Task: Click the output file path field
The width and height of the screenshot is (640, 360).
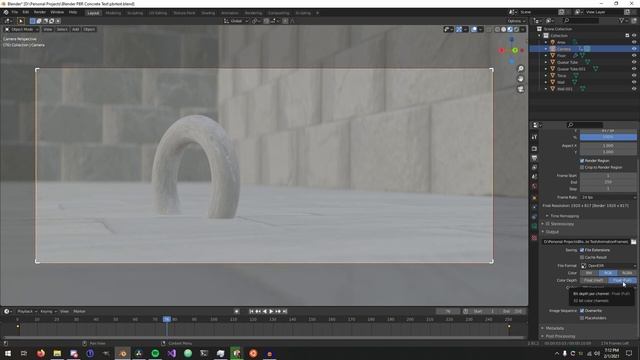Action: 586,242
